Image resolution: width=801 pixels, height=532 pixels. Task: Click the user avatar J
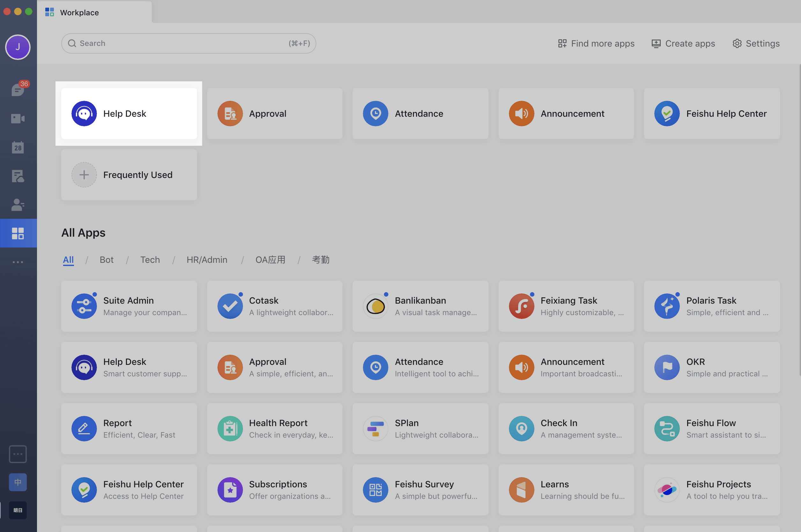tap(18, 47)
